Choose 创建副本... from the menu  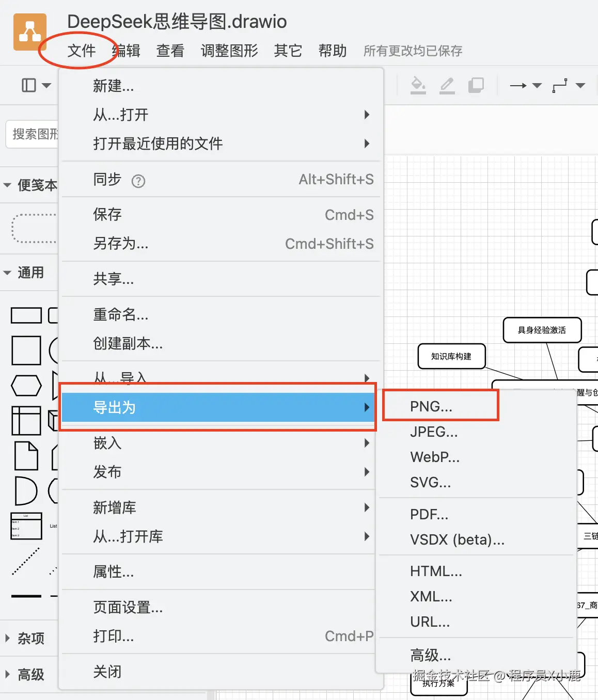coord(221,343)
